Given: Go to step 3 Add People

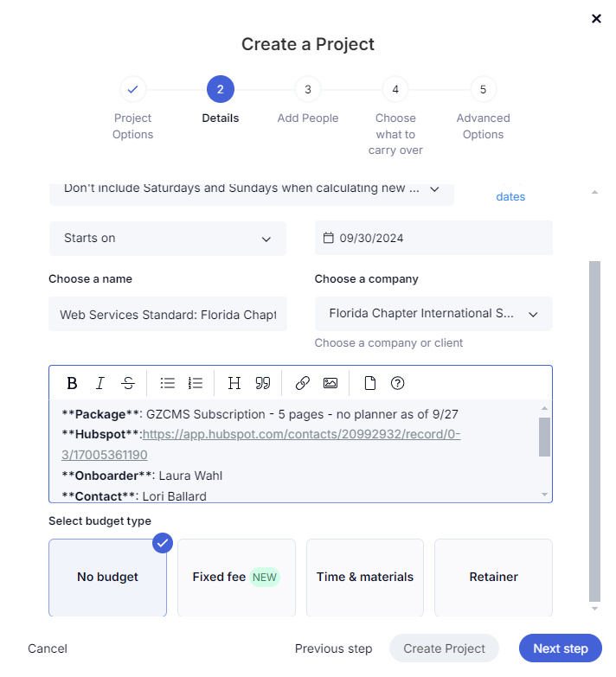Looking at the screenshot, I should [x=307, y=89].
